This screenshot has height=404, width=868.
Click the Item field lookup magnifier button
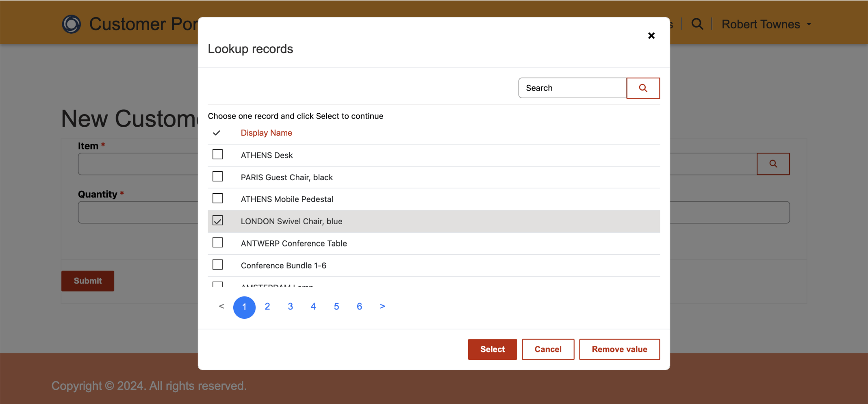click(x=773, y=164)
